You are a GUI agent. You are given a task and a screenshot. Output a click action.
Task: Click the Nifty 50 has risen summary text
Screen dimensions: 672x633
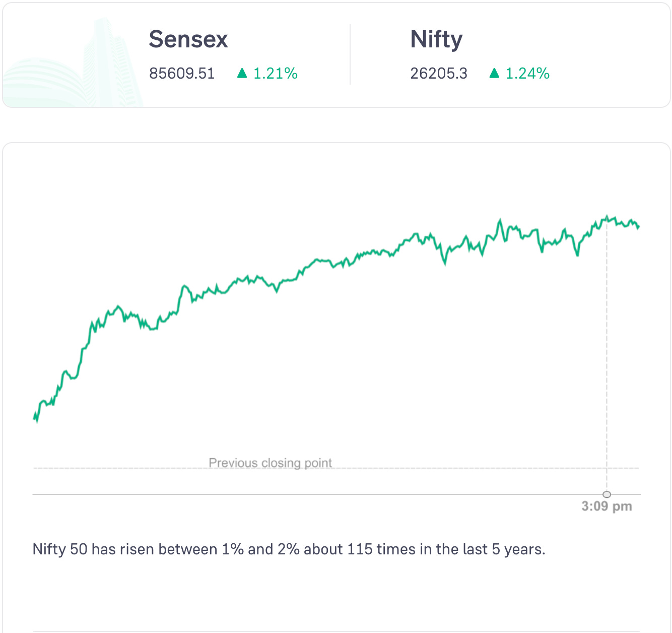[289, 549]
